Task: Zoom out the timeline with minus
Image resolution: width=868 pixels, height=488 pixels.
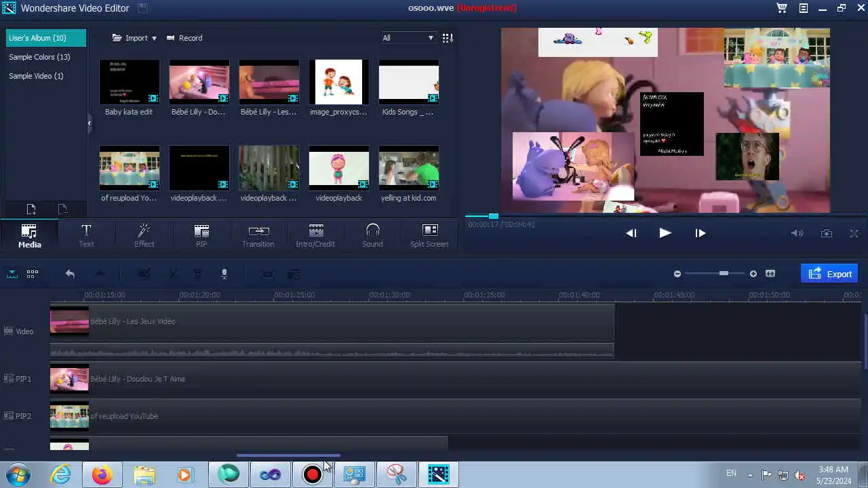Action: 677,274
